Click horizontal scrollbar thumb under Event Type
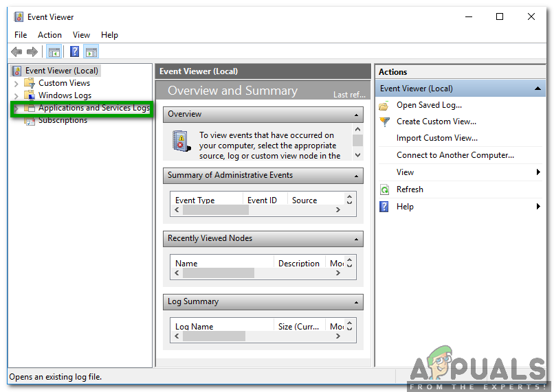This screenshot has height=392, width=554. pyautogui.click(x=216, y=210)
